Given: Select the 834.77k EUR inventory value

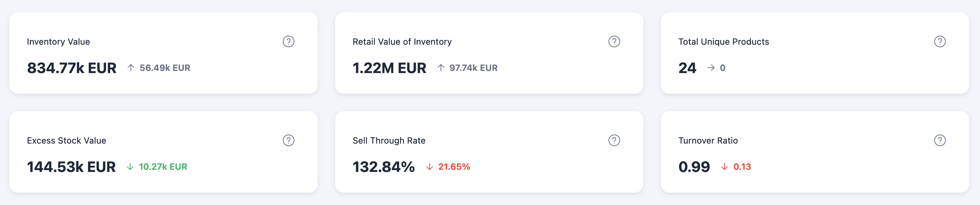Looking at the screenshot, I should pos(72,68).
